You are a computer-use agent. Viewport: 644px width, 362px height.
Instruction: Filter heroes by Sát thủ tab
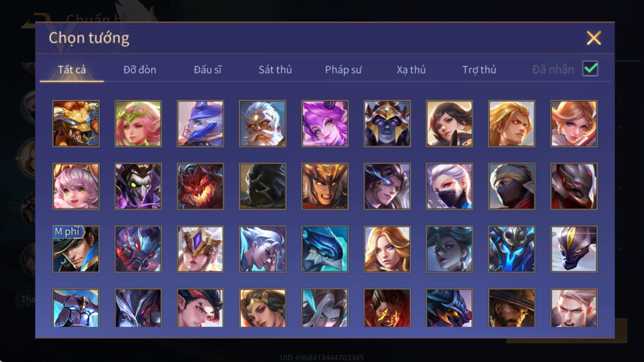point(275,70)
